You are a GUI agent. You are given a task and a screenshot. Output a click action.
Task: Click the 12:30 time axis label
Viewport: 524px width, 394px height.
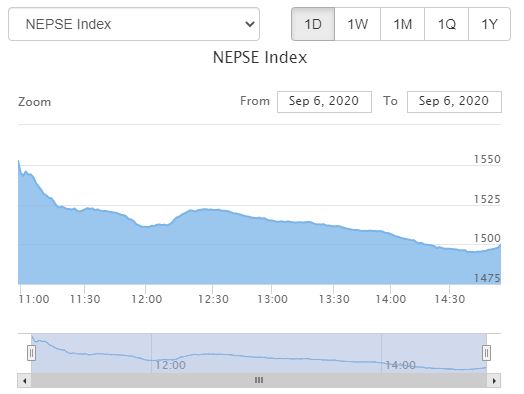click(213, 299)
